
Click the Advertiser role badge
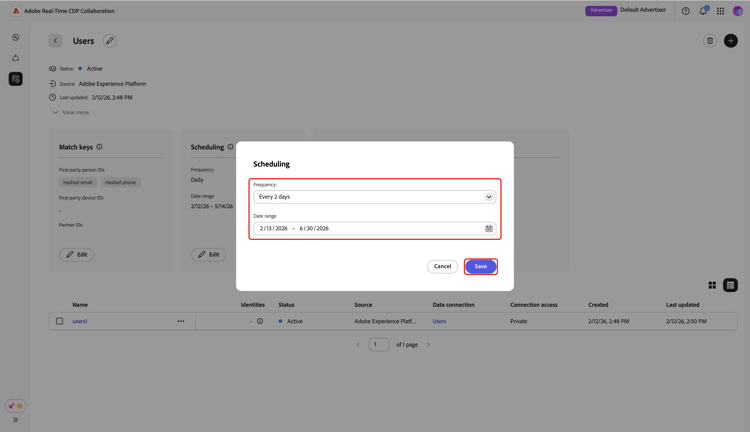601,11
